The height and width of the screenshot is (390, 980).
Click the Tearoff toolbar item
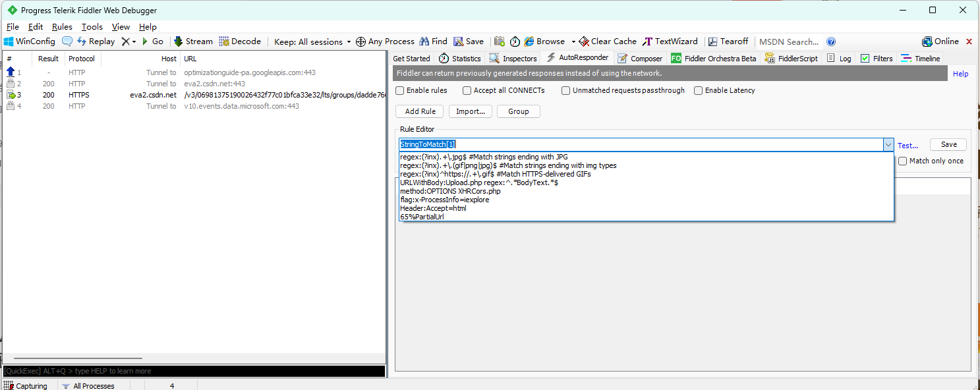[x=728, y=42]
